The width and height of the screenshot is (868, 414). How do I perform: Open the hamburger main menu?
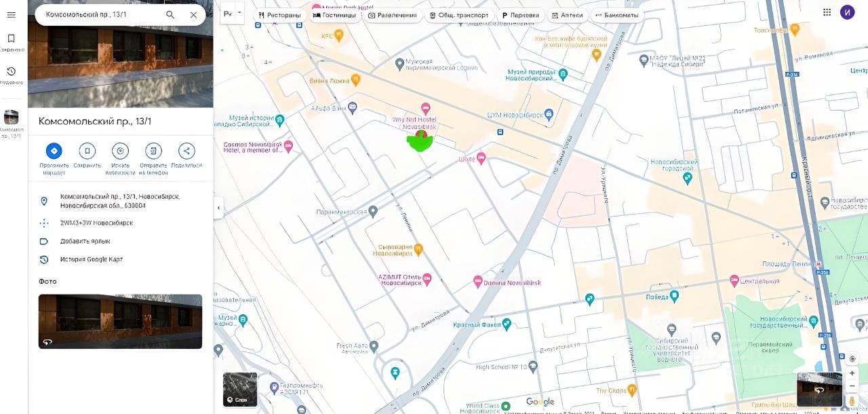coord(11,15)
